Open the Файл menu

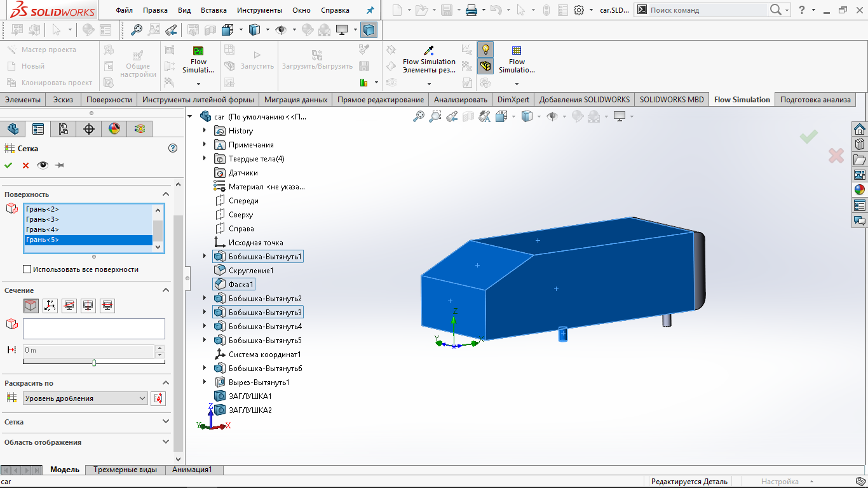(x=125, y=10)
